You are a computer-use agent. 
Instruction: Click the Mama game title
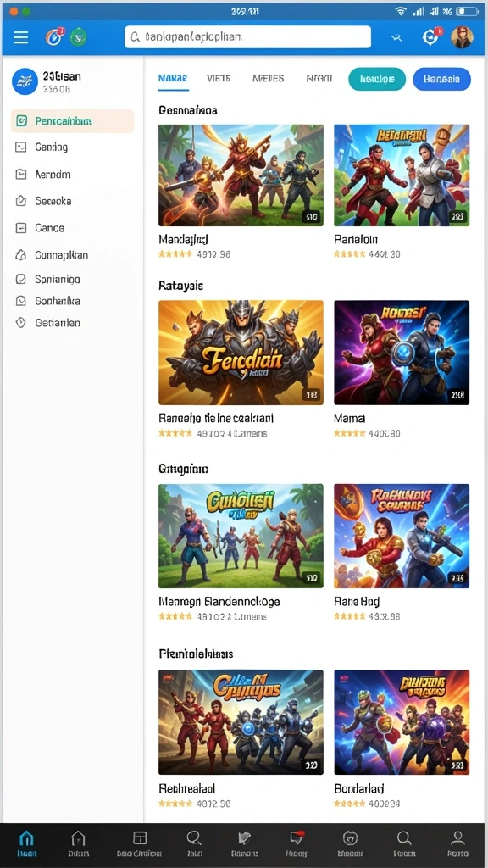click(x=350, y=419)
